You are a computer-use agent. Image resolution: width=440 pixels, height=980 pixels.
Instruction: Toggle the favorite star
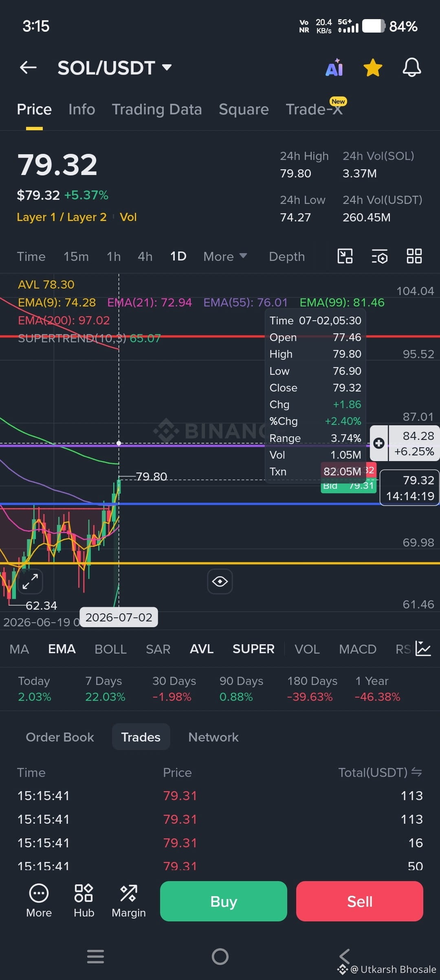point(373,68)
